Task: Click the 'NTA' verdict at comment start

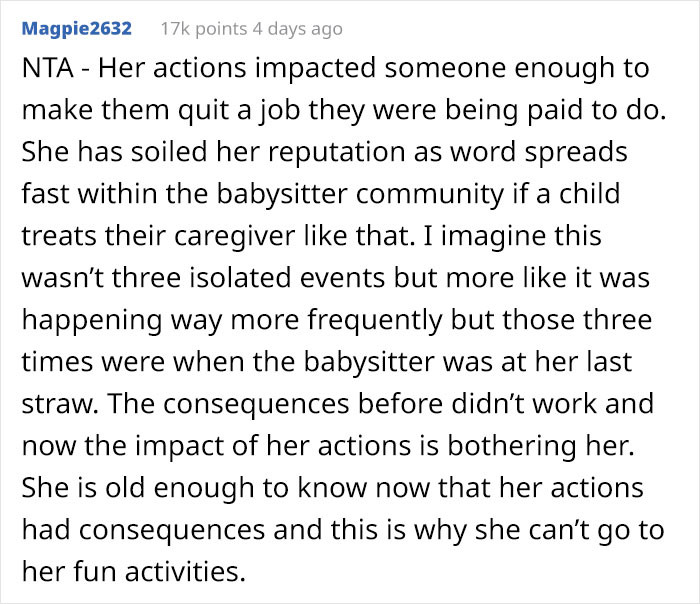Action: pos(47,68)
